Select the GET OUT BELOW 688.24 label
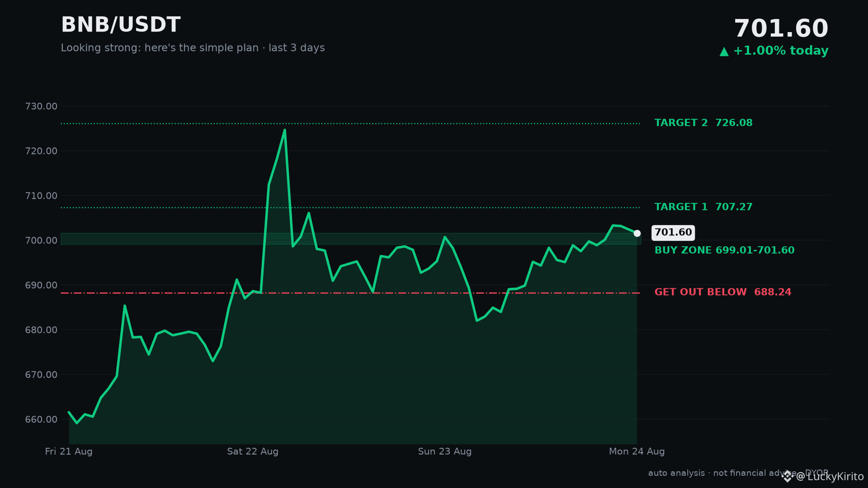Viewport: 868px width, 488px height. coord(723,292)
